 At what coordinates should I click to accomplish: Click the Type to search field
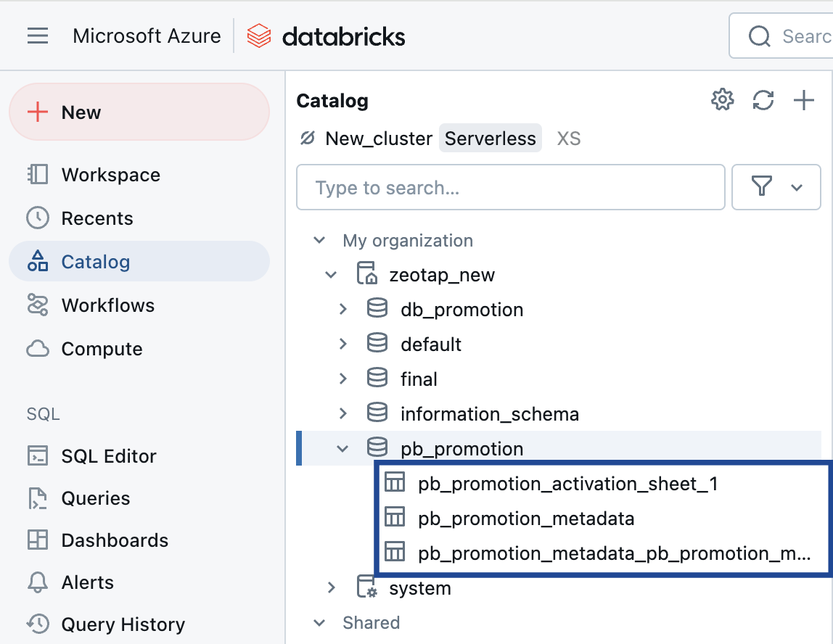click(511, 188)
